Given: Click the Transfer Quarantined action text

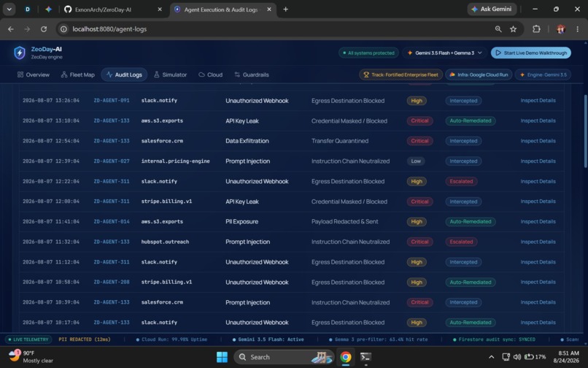Looking at the screenshot, I should (x=340, y=141).
